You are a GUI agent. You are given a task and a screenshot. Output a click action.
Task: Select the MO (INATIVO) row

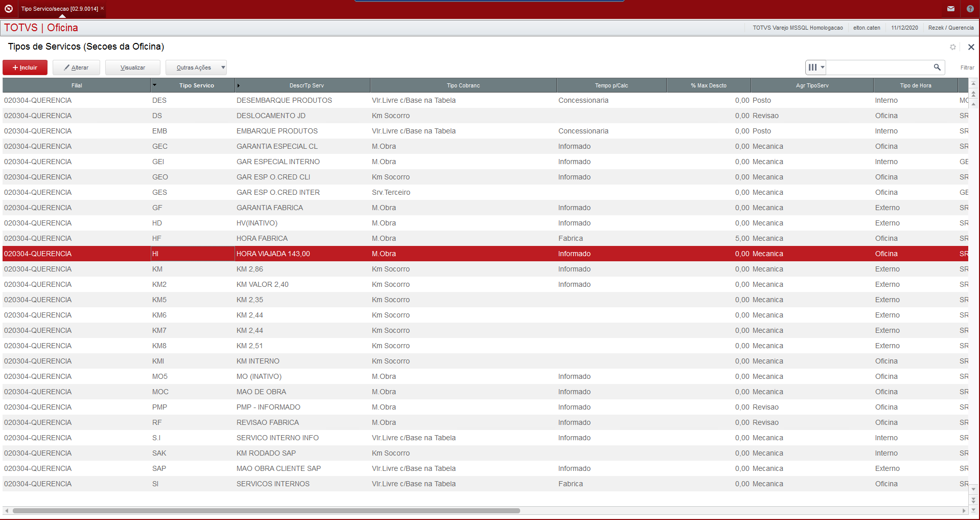coord(485,376)
